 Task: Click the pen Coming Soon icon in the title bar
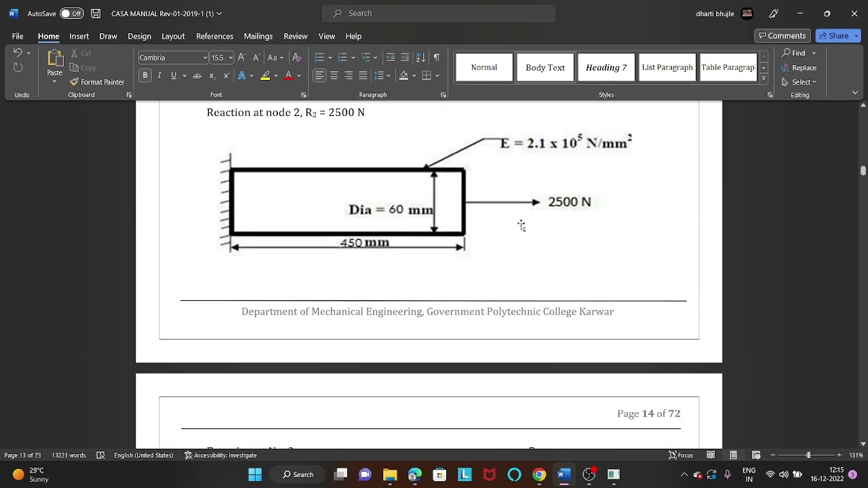[x=774, y=14]
